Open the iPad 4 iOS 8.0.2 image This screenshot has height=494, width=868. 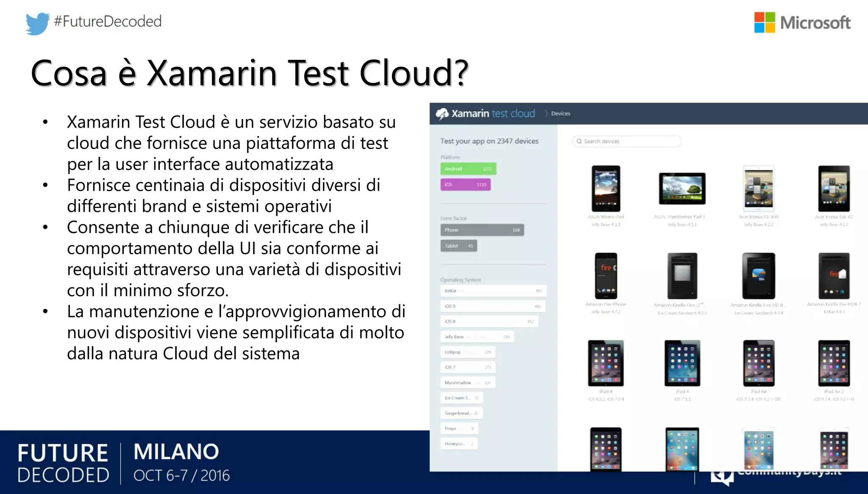(606, 363)
